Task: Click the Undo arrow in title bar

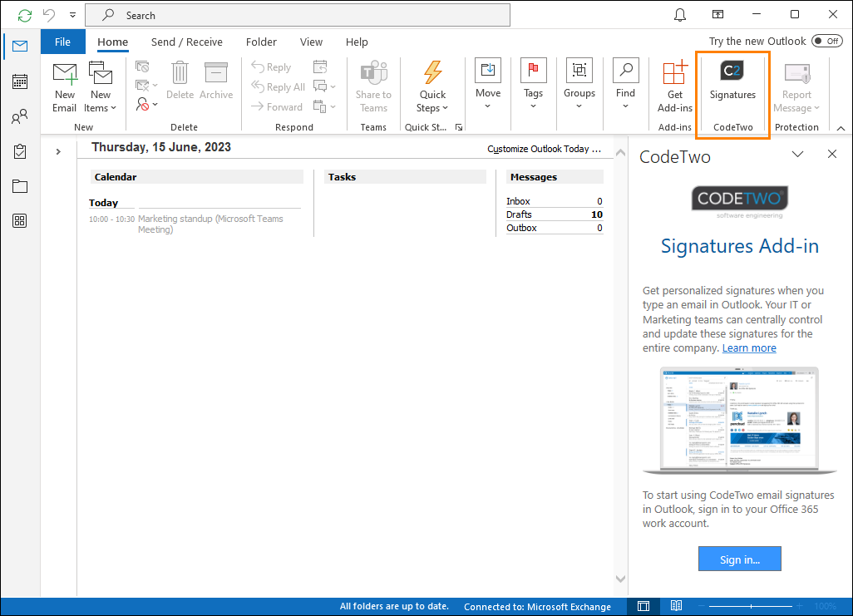Action: [x=50, y=15]
